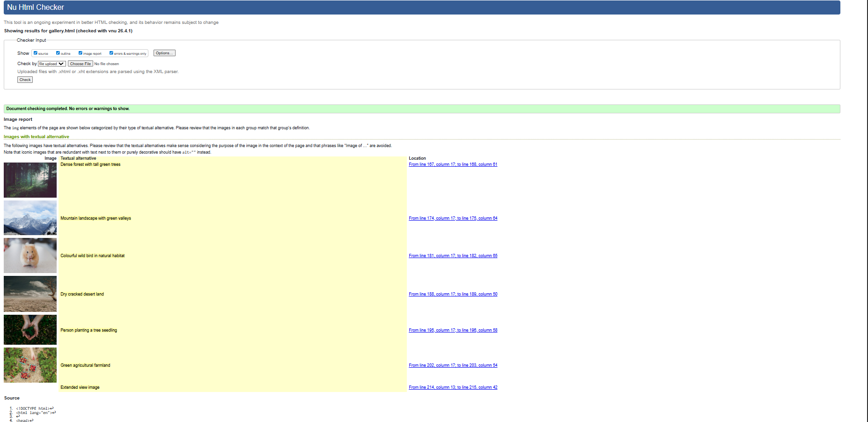Uncheck errors & warnings only
868x422 pixels.
[x=111, y=53]
